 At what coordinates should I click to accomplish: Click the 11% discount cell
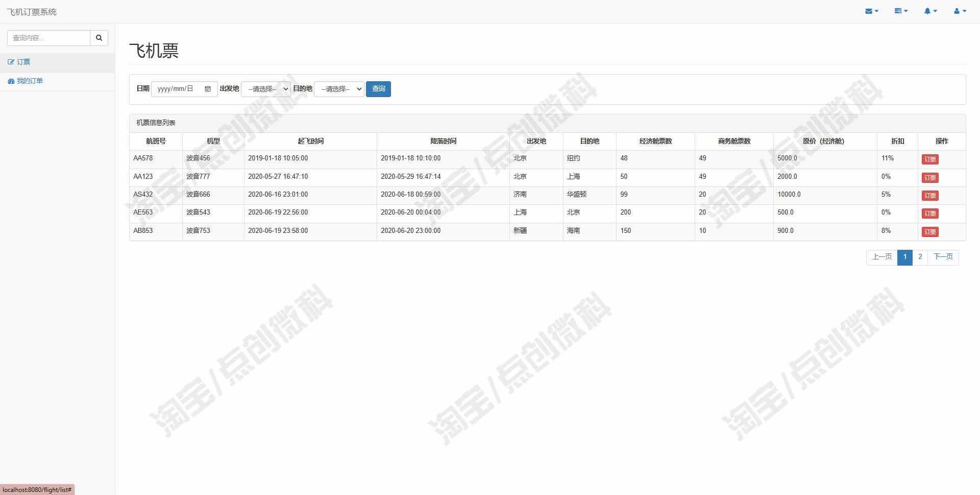pyautogui.click(x=897, y=159)
